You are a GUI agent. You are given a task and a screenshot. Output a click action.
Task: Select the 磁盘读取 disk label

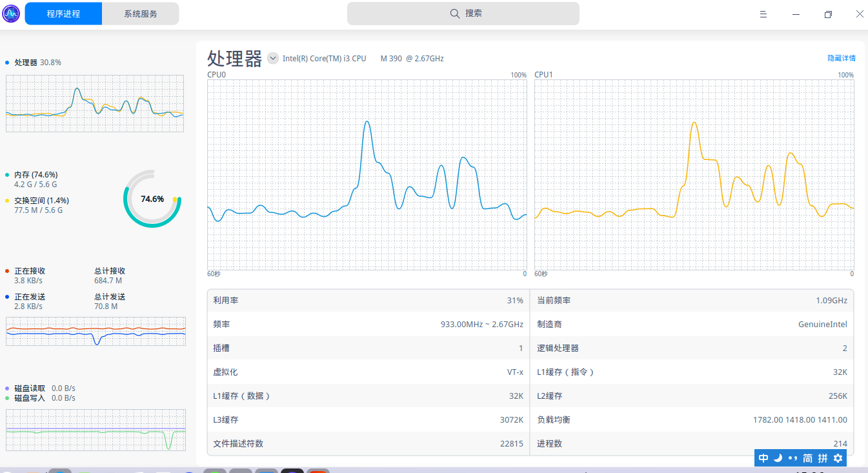pyautogui.click(x=30, y=388)
